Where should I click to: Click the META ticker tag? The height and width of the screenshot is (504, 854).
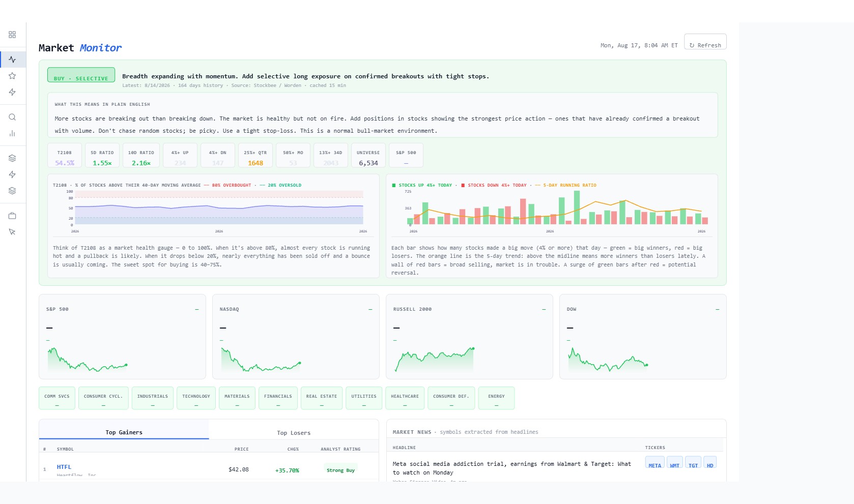click(x=654, y=462)
